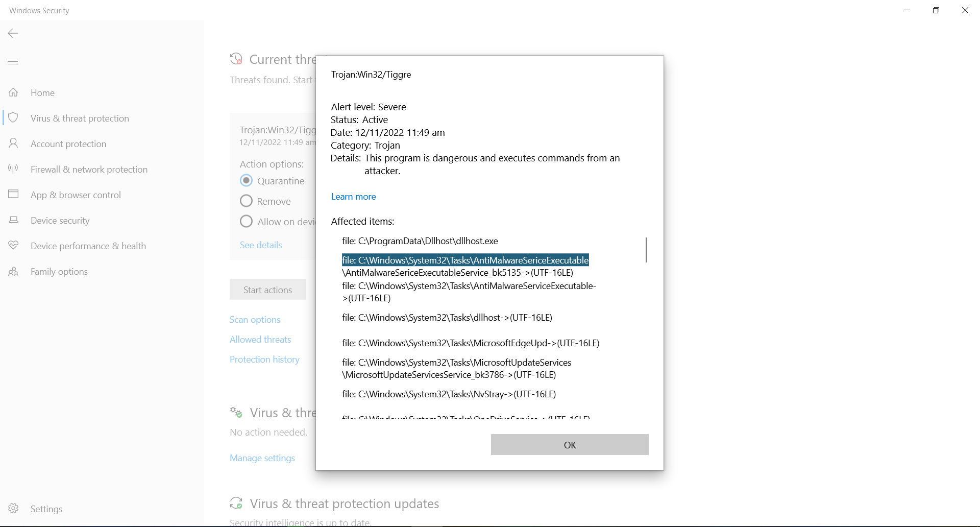Select the Allow on device option
Screen dimensions: 980x527
(x=246, y=222)
